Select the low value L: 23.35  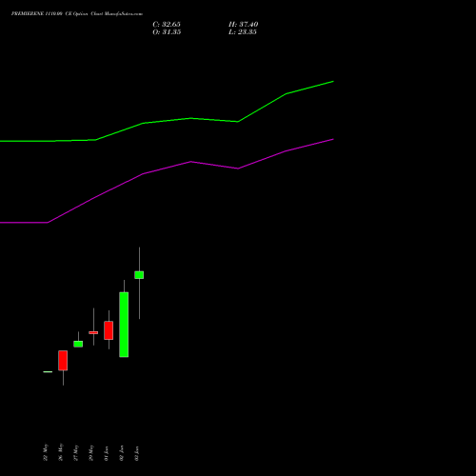243,32
